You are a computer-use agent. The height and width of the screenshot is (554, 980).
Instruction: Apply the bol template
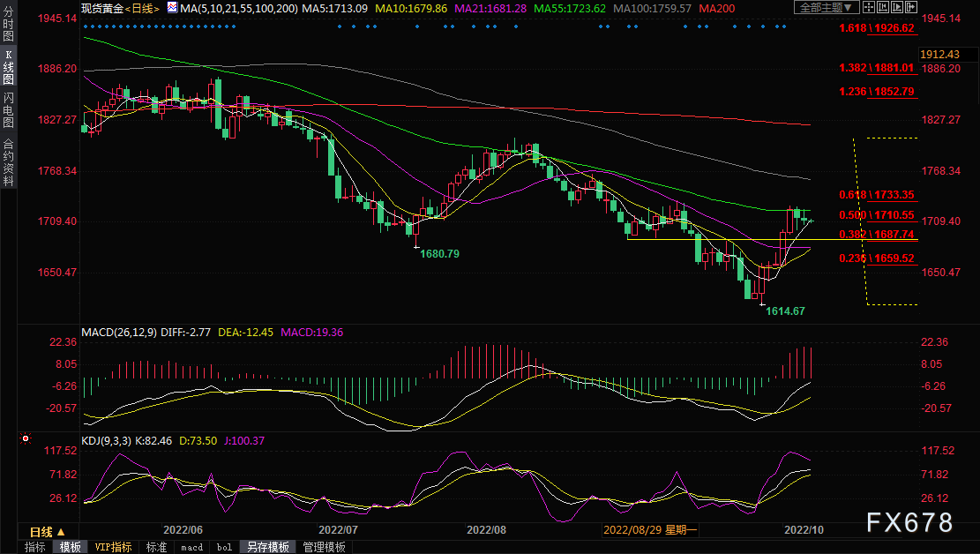coord(225,547)
